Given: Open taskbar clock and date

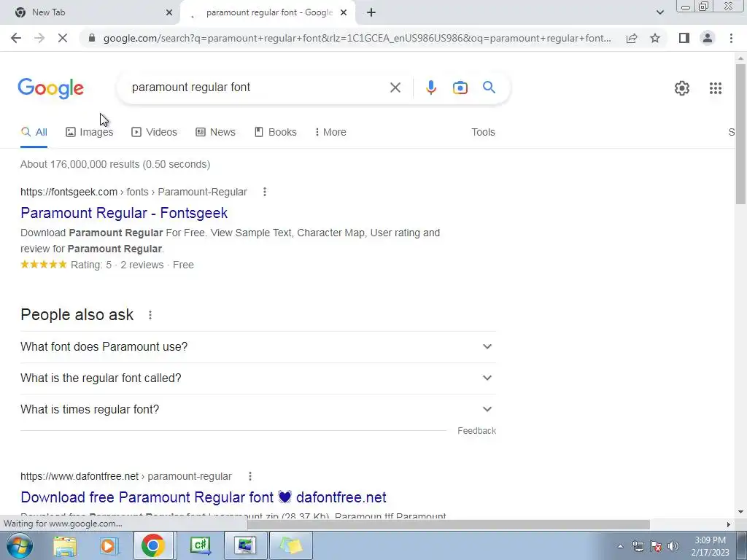Looking at the screenshot, I should (x=710, y=546).
